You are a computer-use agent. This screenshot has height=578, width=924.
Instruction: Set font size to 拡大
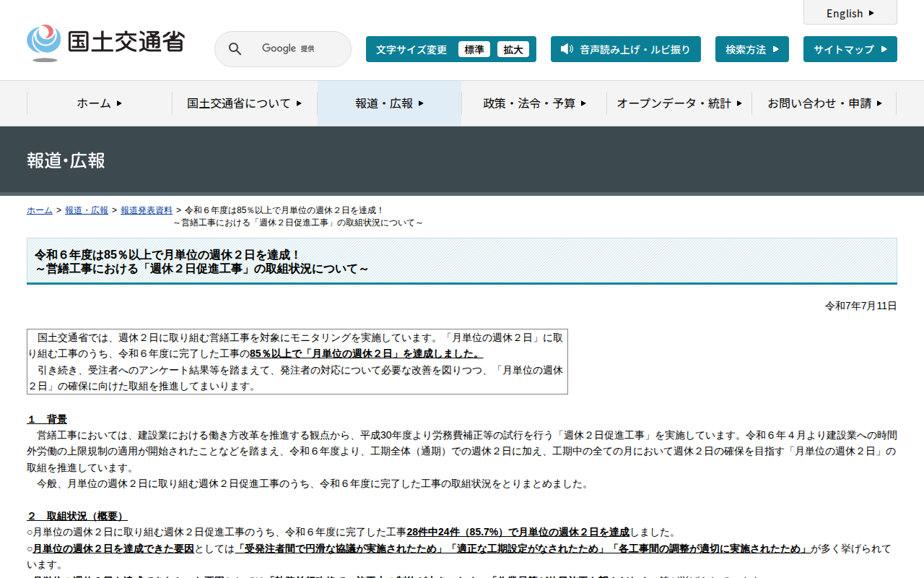[x=513, y=49]
